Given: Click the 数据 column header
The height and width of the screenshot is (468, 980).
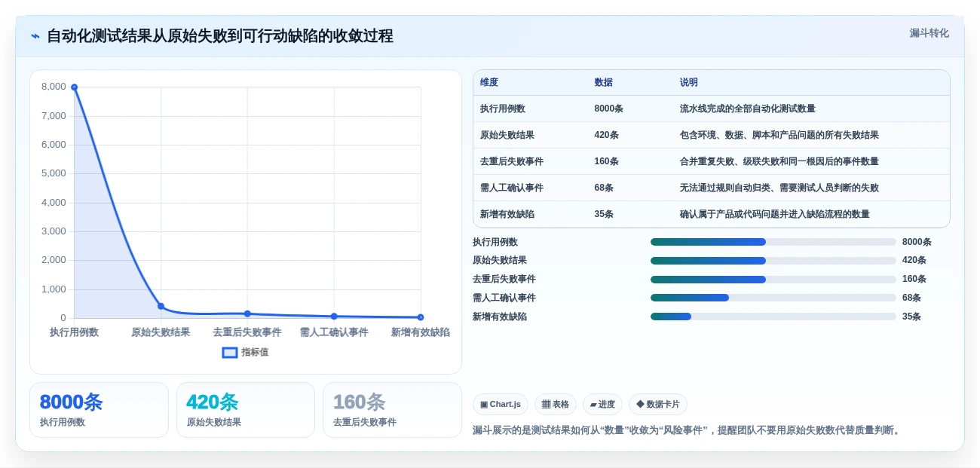Looking at the screenshot, I should click(x=604, y=82).
